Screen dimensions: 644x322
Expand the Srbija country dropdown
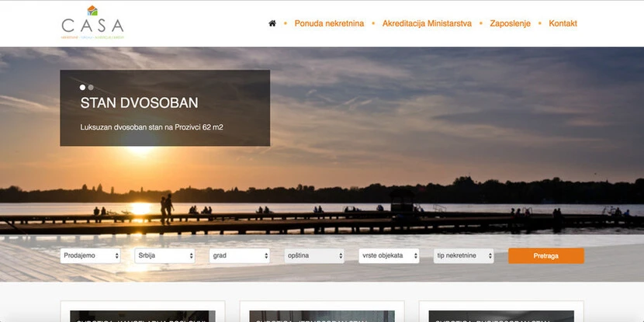[165, 255]
